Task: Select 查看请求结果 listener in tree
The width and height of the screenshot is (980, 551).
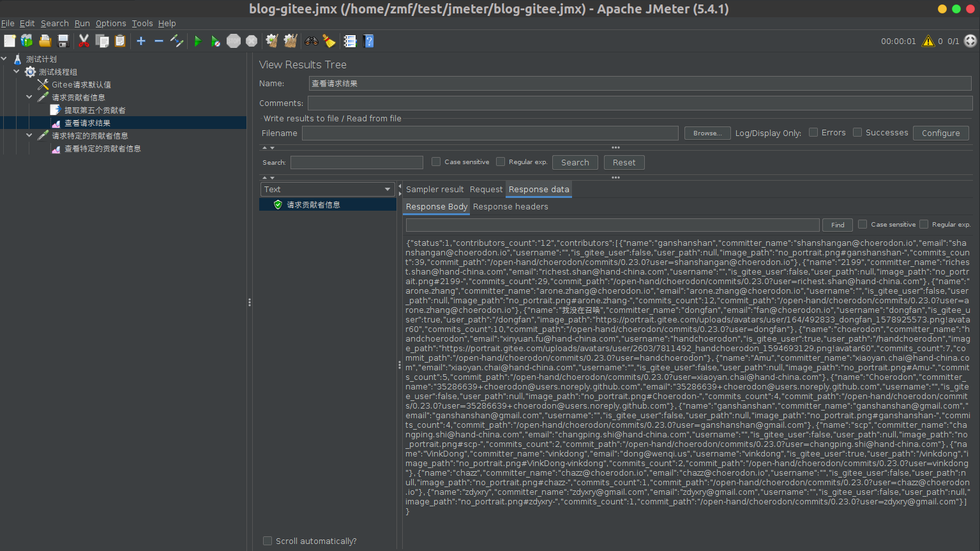Action: [87, 123]
